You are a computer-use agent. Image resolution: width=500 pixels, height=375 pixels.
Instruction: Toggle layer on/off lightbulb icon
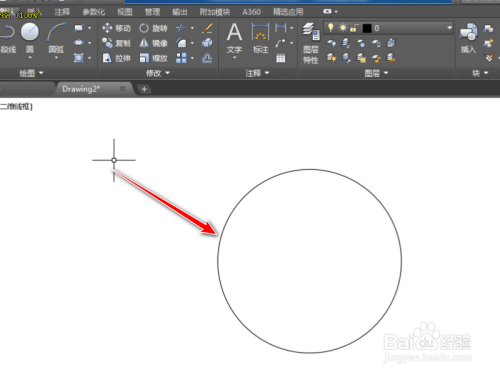point(330,28)
